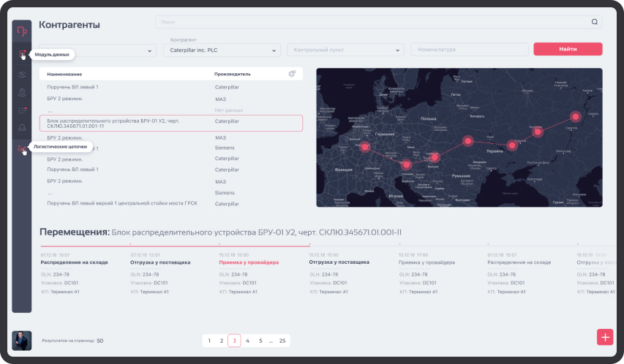Go to page 4
Viewport: 624px width, 364px height.
(247, 341)
